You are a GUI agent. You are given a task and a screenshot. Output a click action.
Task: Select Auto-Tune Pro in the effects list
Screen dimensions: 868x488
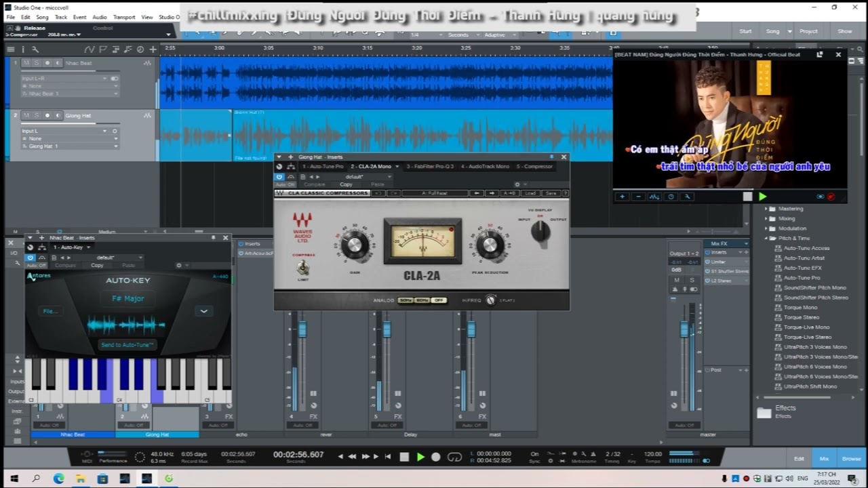(x=802, y=278)
